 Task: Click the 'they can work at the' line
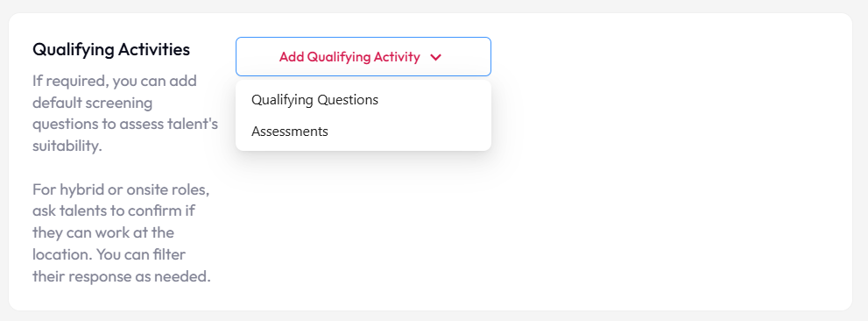point(103,232)
